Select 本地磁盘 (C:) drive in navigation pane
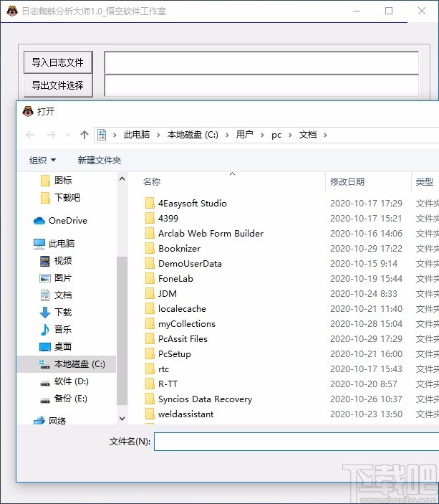The image size is (439, 504). pos(66,364)
